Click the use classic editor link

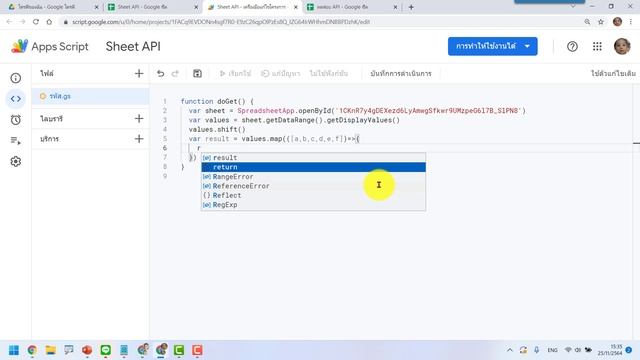[x=613, y=73]
